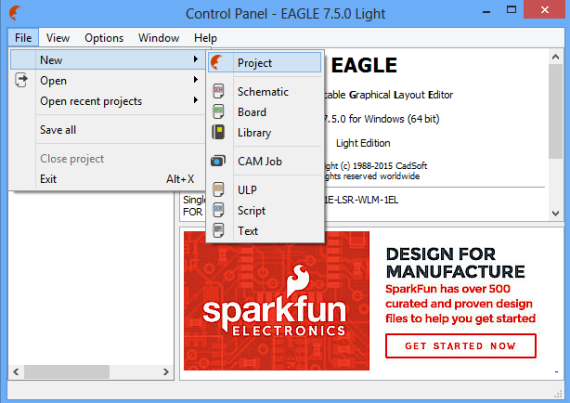Image resolution: width=570 pixels, height=403 pixels.
Task: Click the EAGLE Project icon in submenu
Action: tap(217, 63)
